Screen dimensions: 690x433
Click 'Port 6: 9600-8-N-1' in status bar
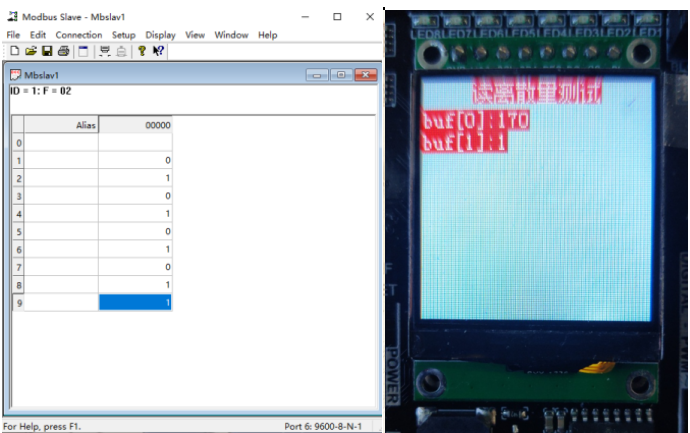coord(323,426)
